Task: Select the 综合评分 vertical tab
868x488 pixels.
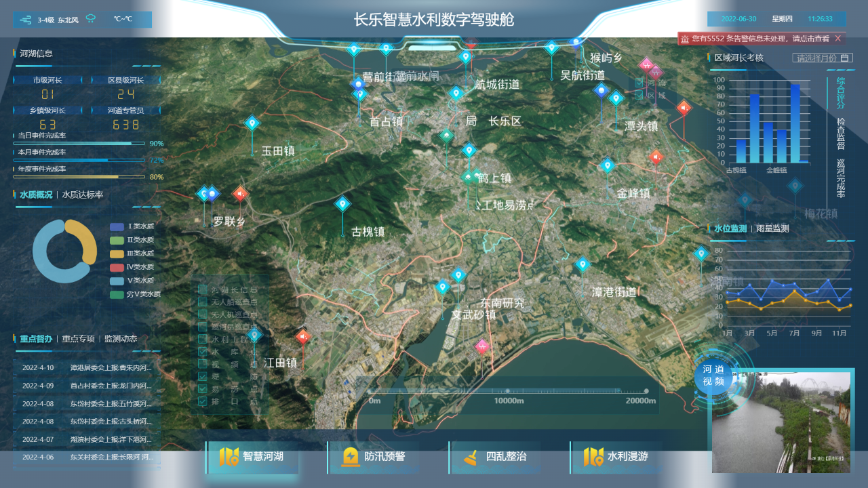Action: click(841, 93)
